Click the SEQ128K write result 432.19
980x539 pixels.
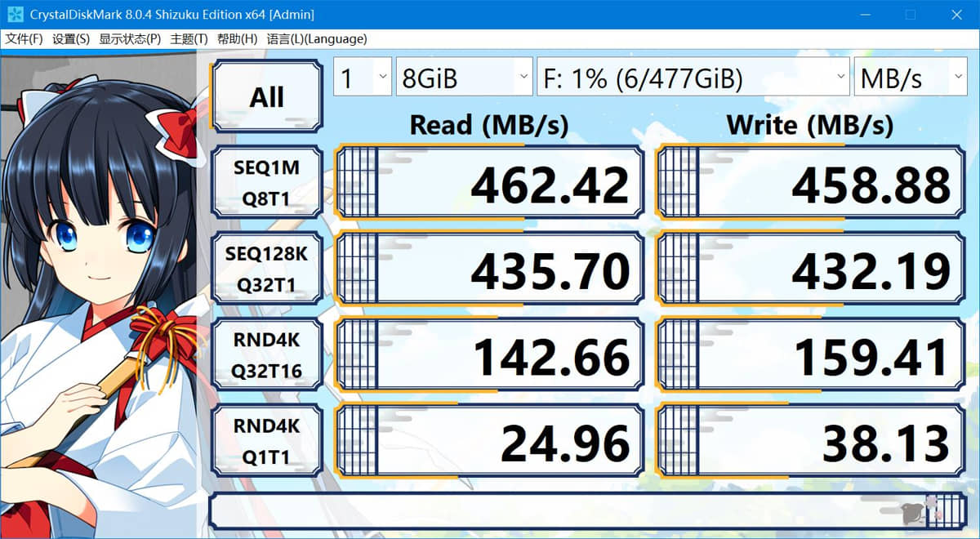[x=811, y=269]
